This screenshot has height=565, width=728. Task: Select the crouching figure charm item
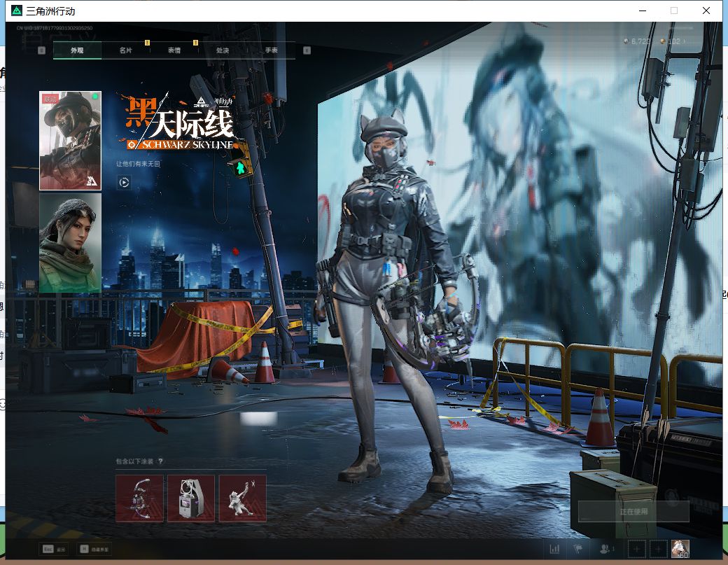click(x=242, y=498)
